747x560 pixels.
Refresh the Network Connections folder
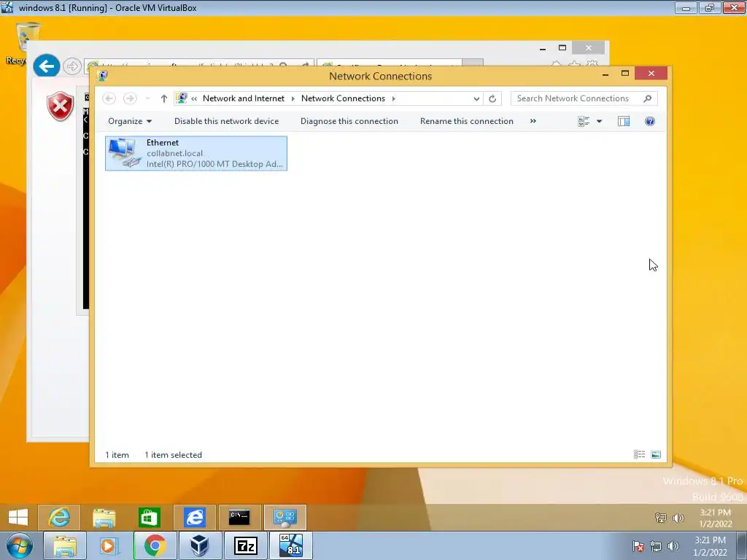[x=492, y=98]
